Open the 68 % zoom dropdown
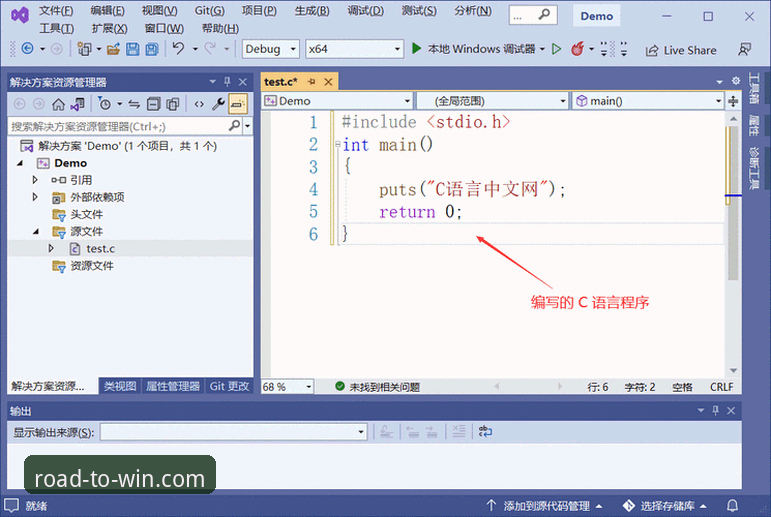Image resolution: width=771 pixels, height=517 pixels. (287, 387)
